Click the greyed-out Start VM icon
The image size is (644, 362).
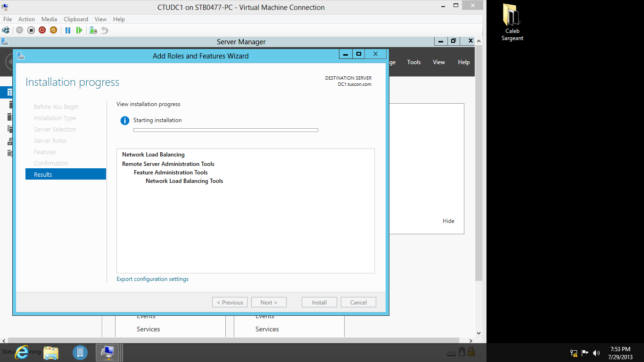click(19, 30)
